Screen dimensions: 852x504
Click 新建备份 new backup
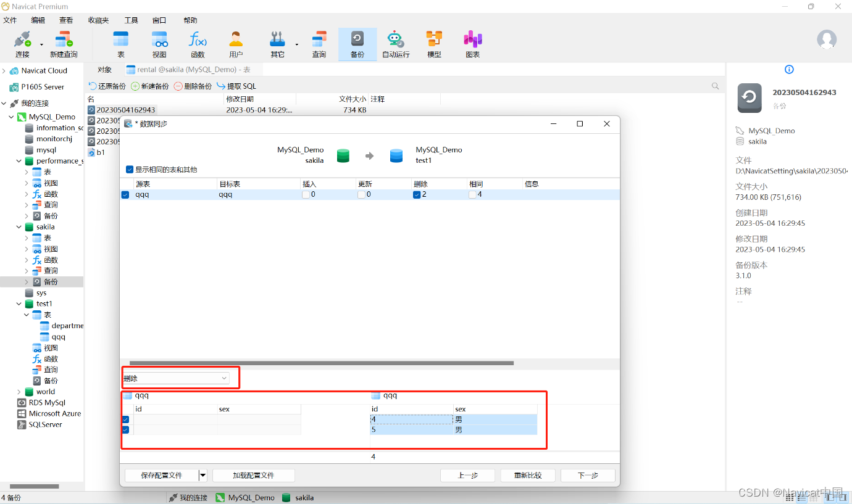pos(150,86)
